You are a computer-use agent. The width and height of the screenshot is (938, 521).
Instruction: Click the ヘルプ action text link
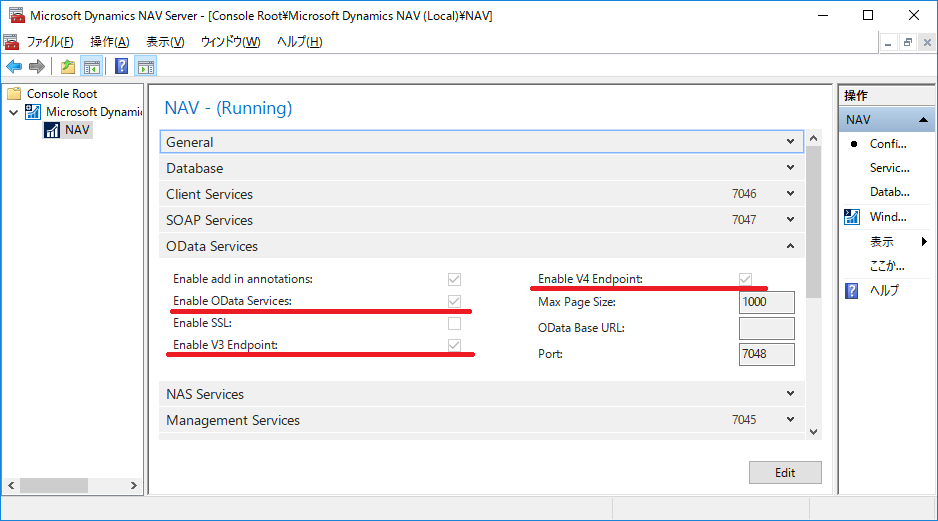[x=884, y=291]
